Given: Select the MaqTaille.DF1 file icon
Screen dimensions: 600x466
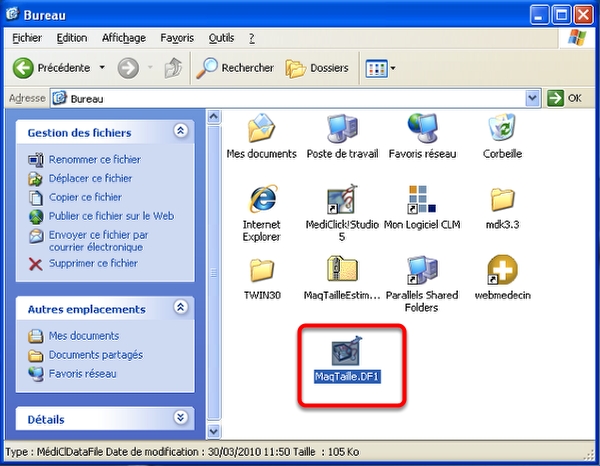Looking at the screenshot, I should [347, 351].
